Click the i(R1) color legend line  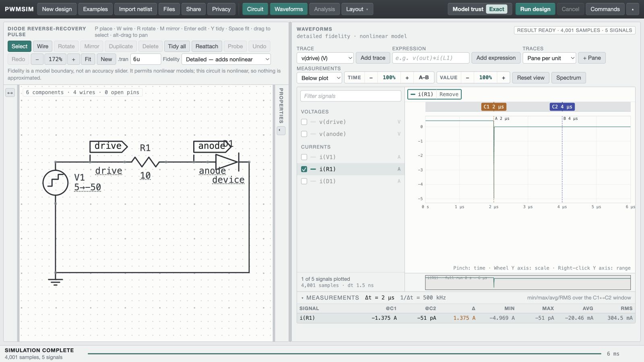point(413,94)
